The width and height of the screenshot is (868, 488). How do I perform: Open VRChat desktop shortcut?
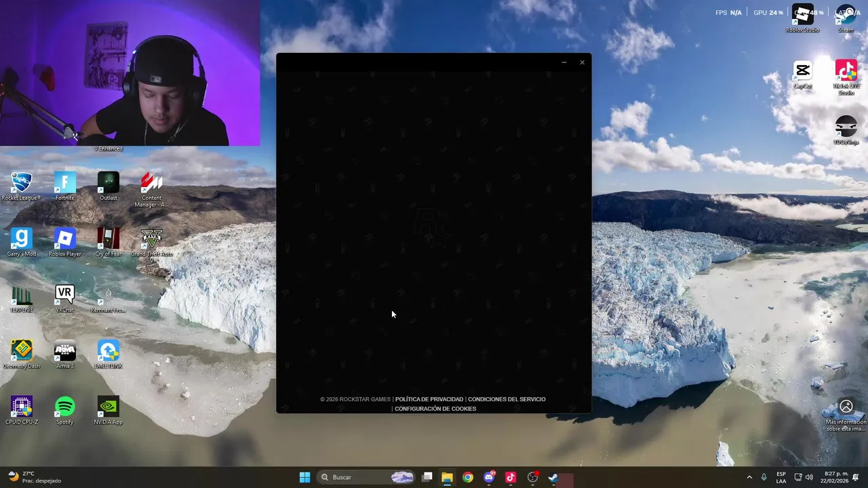point(65,299)
